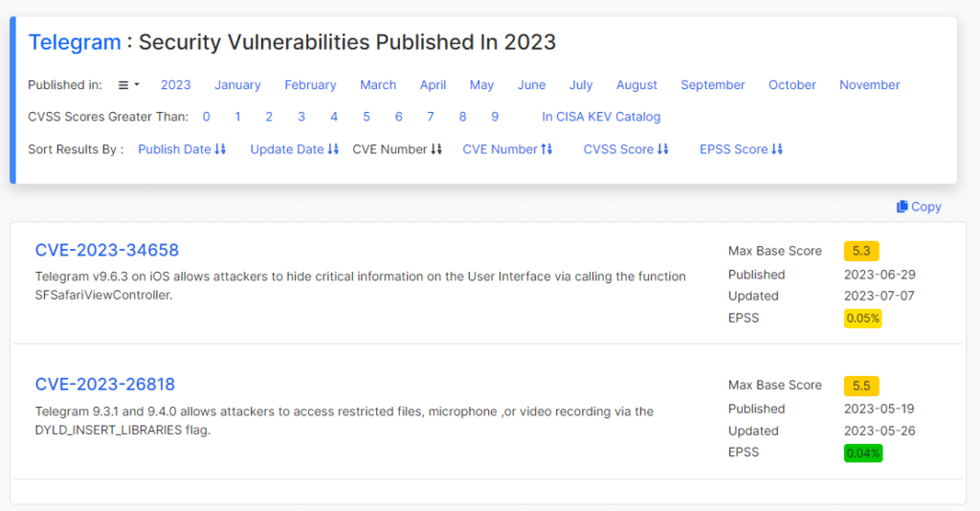Screen dimensions: 980x511
Task: Select the updated date 2023-05-26
Action: [880, 431]
